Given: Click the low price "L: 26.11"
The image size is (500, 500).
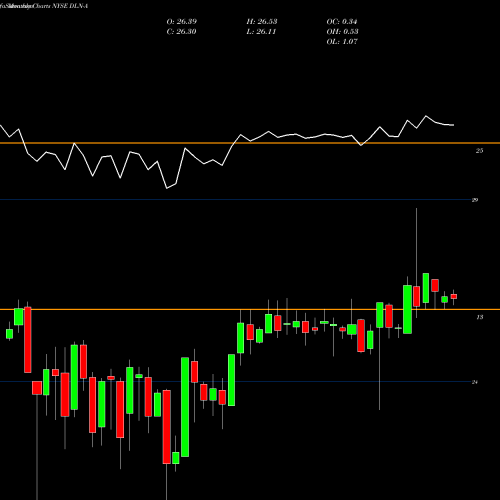Looking at the screenshot, I should 261,32.
